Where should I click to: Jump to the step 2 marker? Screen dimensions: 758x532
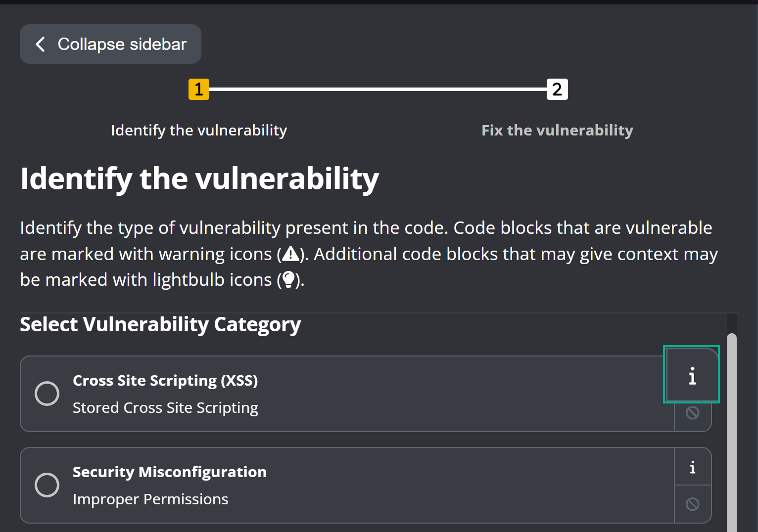pos(557,89)
